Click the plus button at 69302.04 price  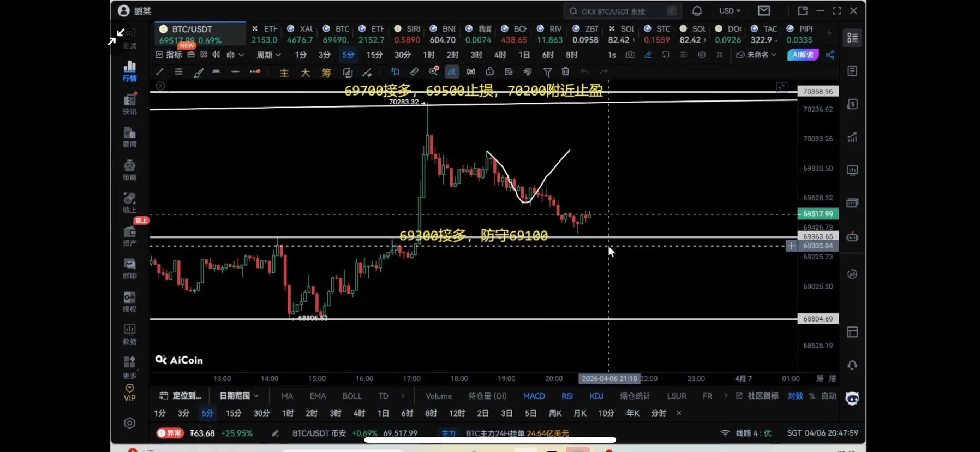(791, 246)
